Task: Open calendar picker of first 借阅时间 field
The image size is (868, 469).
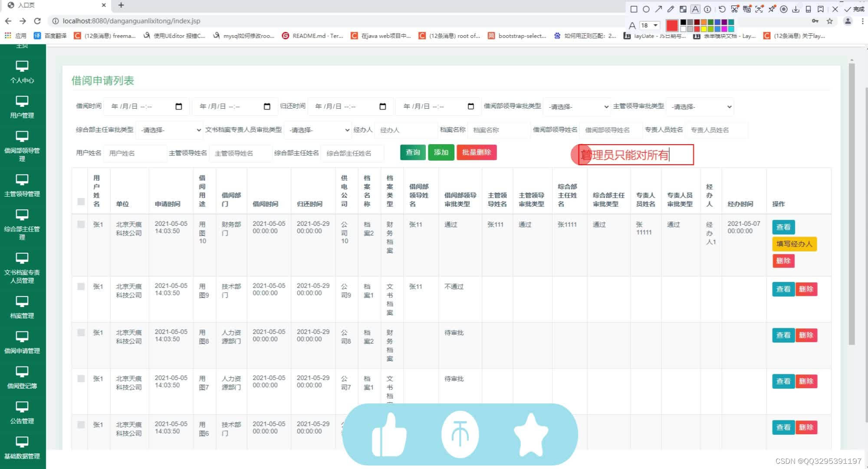Action: (x=178, y=106)
